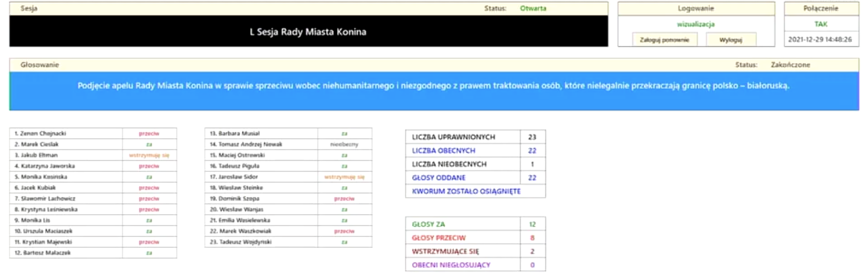The width and height of the screenshot is (868, 278).
Task: Click the L Sesja Rady Miasta Konina banner
Action: [308, 32]
